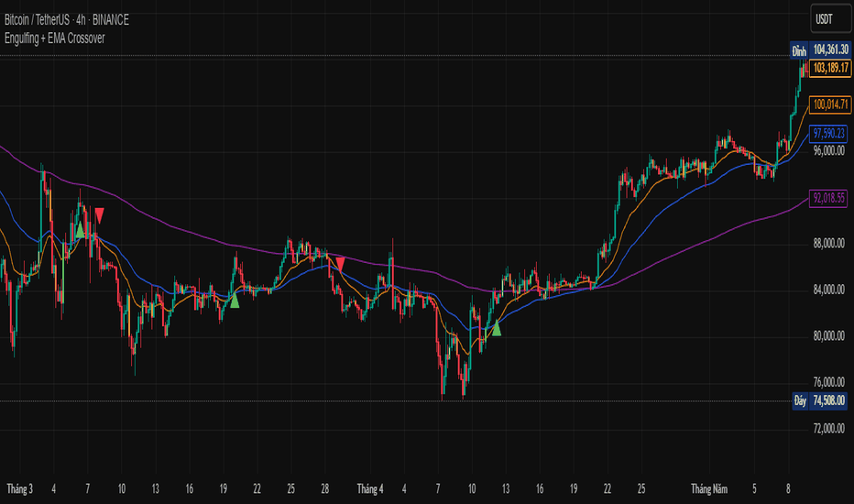The width and height of the screenshot is (854, 504).
Task: Click the Tháng Năm date axis label
Action: pos(709,489)
